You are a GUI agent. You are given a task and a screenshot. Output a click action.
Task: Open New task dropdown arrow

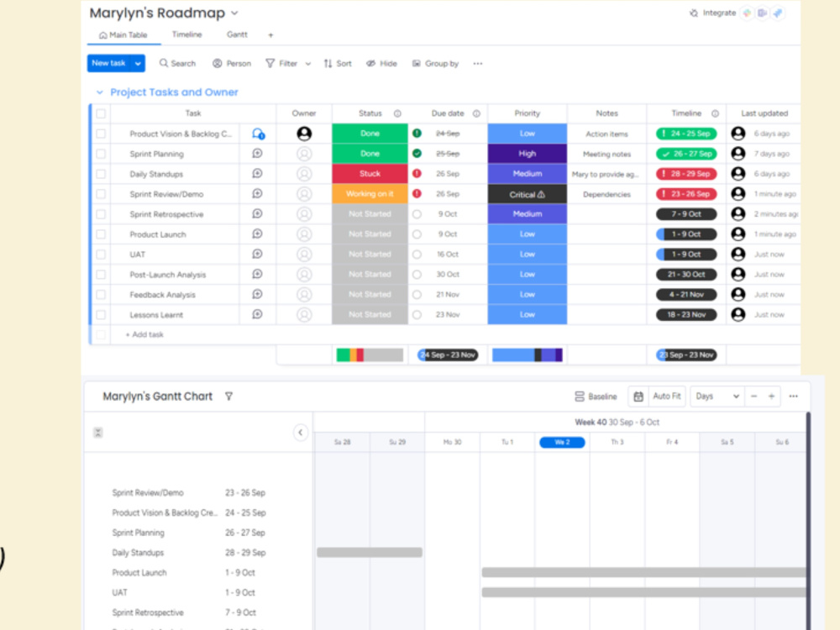click(x=138, y=63)
